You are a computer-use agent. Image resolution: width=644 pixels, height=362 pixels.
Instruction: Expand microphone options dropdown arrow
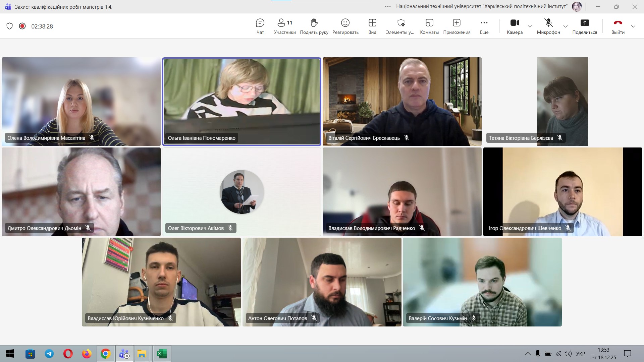pos(566,26)
